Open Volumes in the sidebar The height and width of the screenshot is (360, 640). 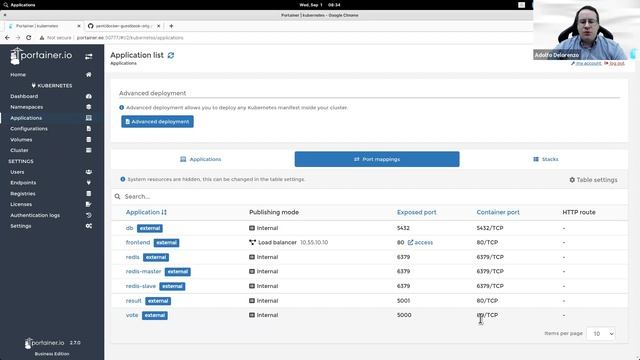click(21, 140)
